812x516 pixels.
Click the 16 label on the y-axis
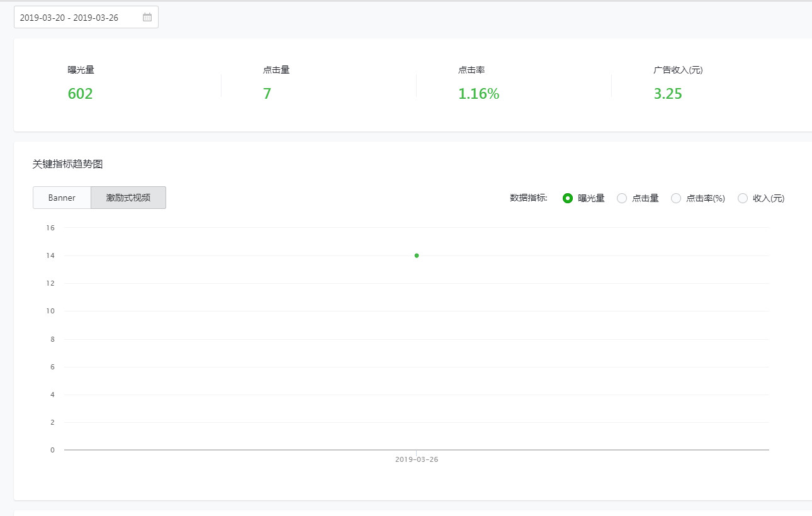coord(50,228)
